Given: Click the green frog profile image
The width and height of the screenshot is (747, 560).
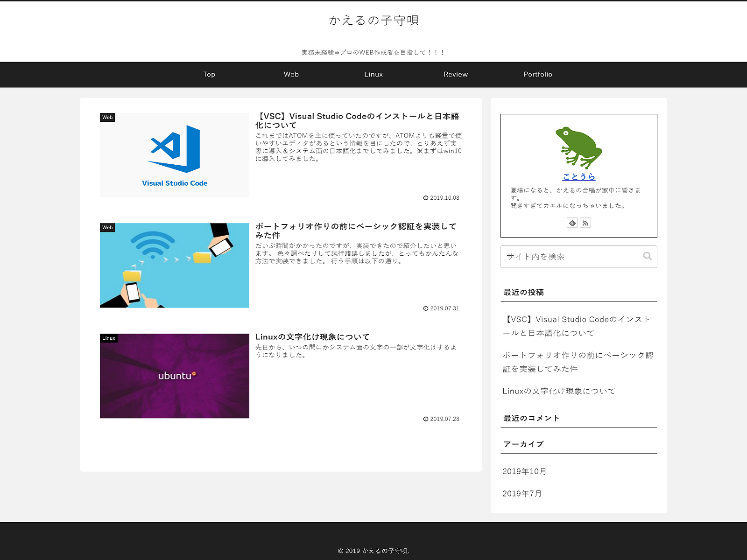Looking at the screenshot, I should [579, 147].
